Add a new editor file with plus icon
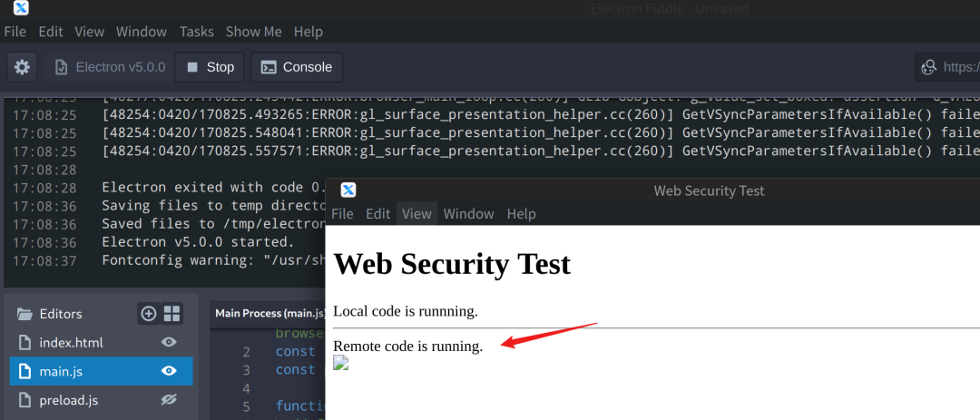The height and width of the screenshot is (420, 980). tap(149, 314)
